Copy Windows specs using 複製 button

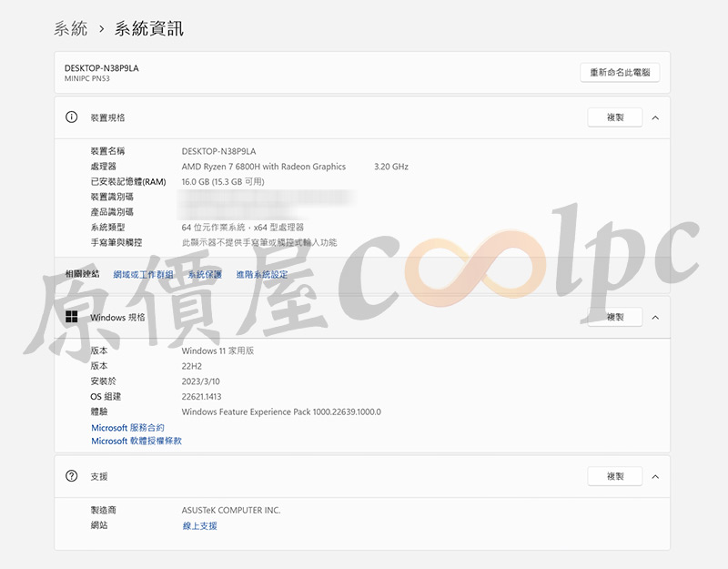[x=615, y=318]
